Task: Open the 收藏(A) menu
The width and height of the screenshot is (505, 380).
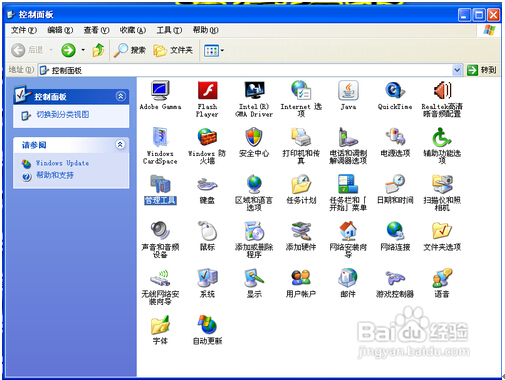Action: click(x=133, y=30)
